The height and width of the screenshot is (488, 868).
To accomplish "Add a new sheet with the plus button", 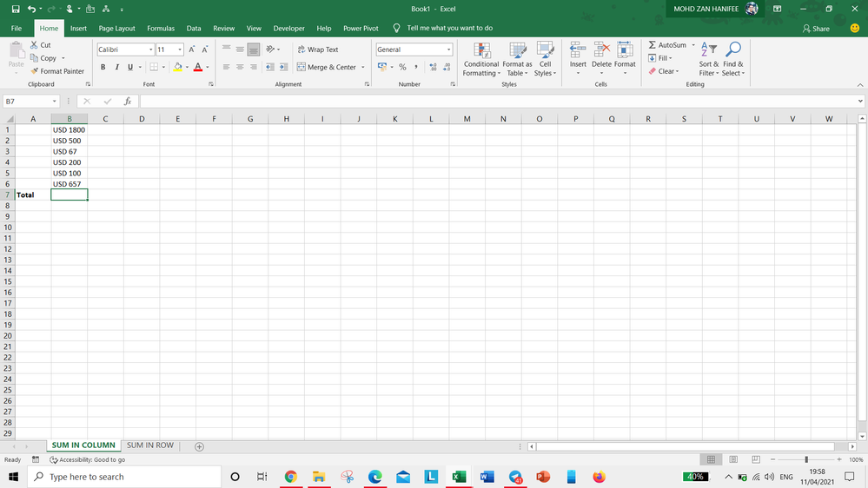I will [199, 446].
